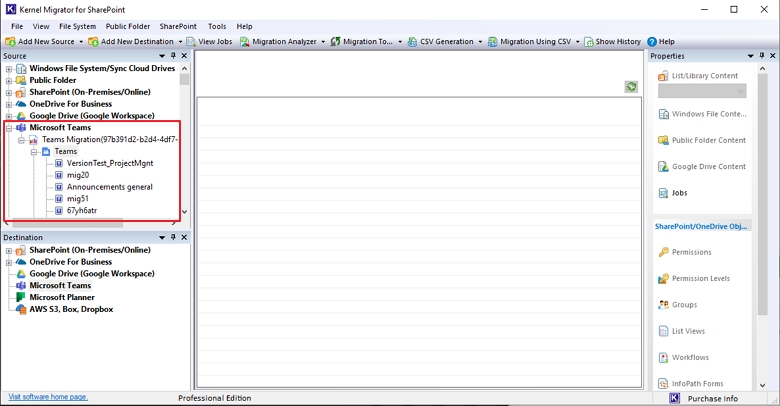Select 67yh6atr team item
This screenshot has width=780, height=406.
pos(82,210)
